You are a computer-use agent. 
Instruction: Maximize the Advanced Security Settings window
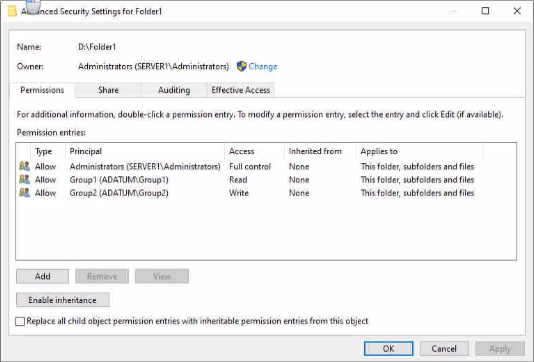(485, 11)
